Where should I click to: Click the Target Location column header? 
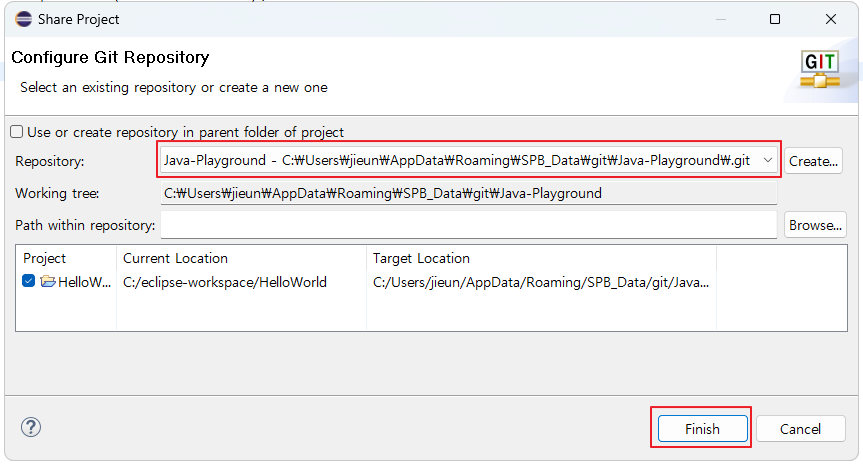pos(421,258)
